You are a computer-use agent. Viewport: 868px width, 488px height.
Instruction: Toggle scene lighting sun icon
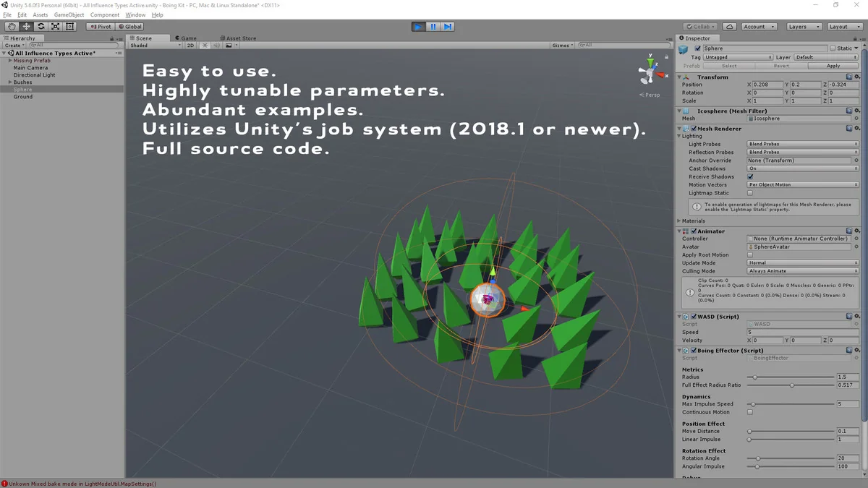(205, 46)
